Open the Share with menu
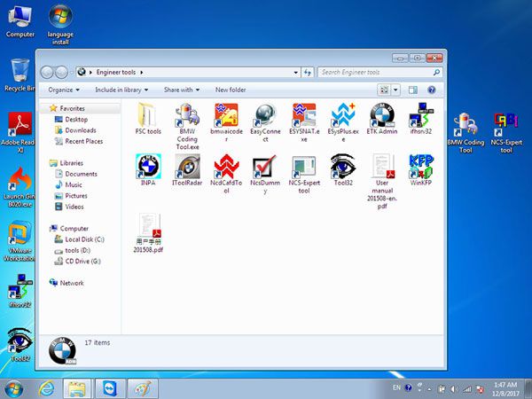Screen dimensions: 532x399 click(x=182, y=90)
